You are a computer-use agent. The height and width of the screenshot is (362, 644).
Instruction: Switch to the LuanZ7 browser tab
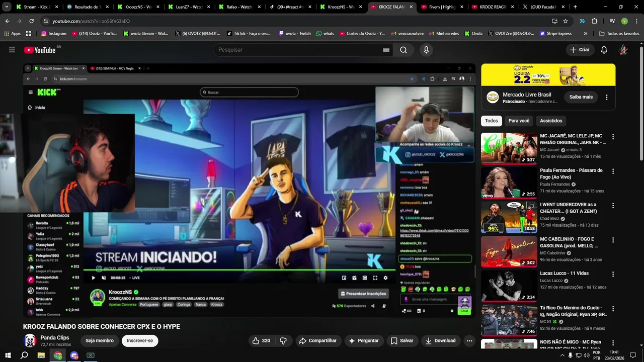[190, 7]
